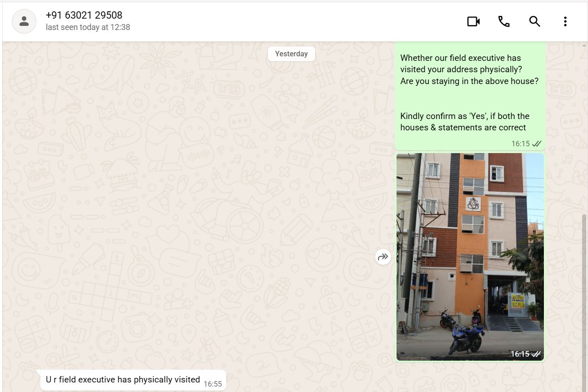Start a video call with the contact
Screen dimensions: 588x392
pyautogui.click(x=473, y=21)
